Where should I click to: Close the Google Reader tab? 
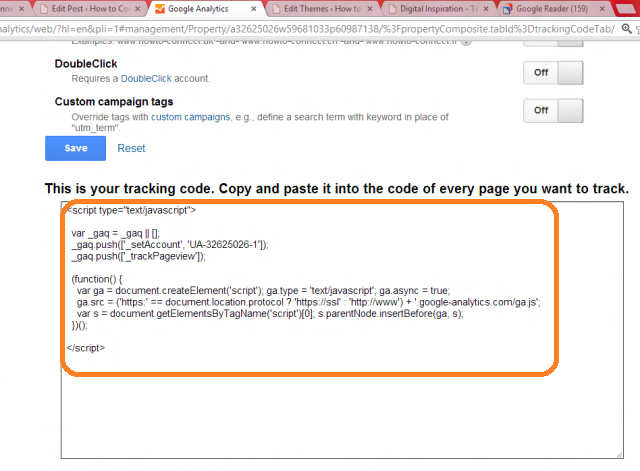pyautogui.click(x=602, y=9)
